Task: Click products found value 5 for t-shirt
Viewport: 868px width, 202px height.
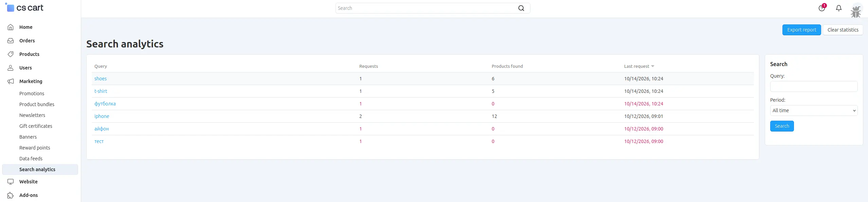Action: pos(493,91)
